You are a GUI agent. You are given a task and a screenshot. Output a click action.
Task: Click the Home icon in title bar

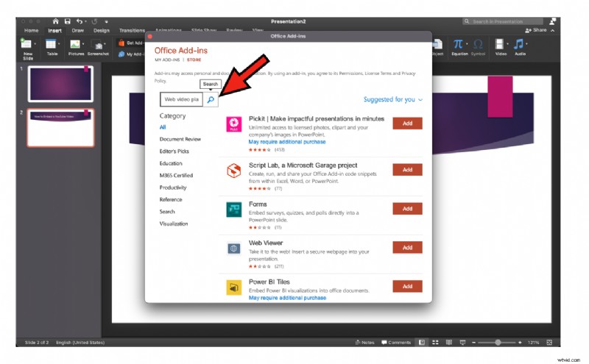click(56, 21)
